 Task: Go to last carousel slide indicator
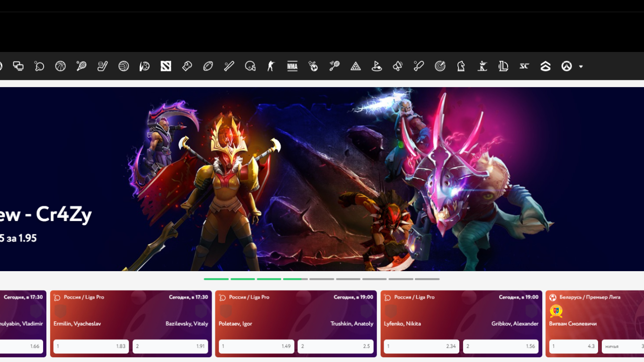(427, 279)
